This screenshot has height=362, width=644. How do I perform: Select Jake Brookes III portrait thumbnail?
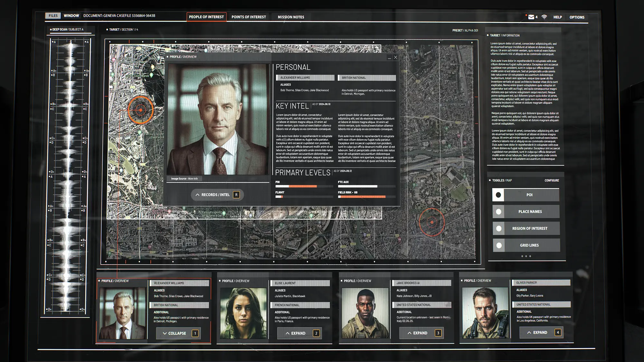365,313
